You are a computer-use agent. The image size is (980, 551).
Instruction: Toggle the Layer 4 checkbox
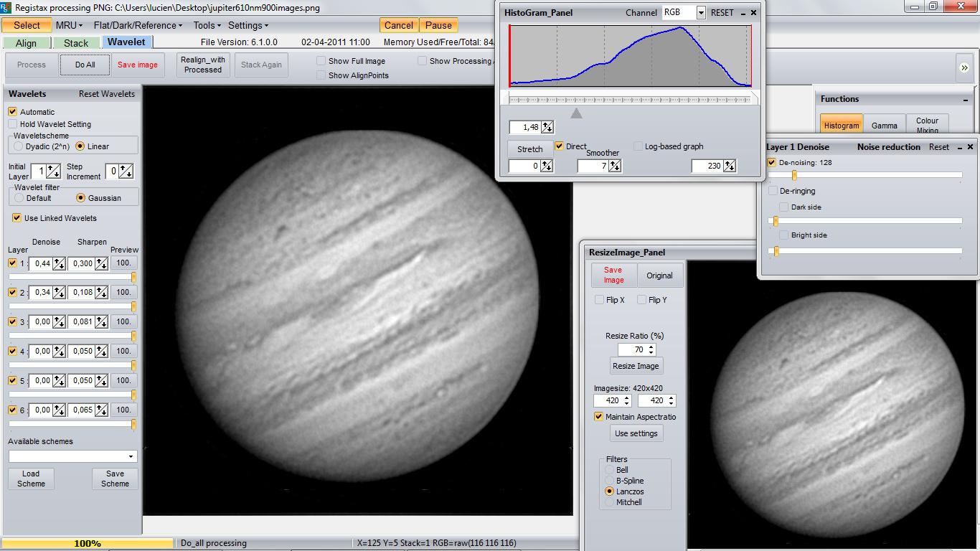(x=12, y=351)
